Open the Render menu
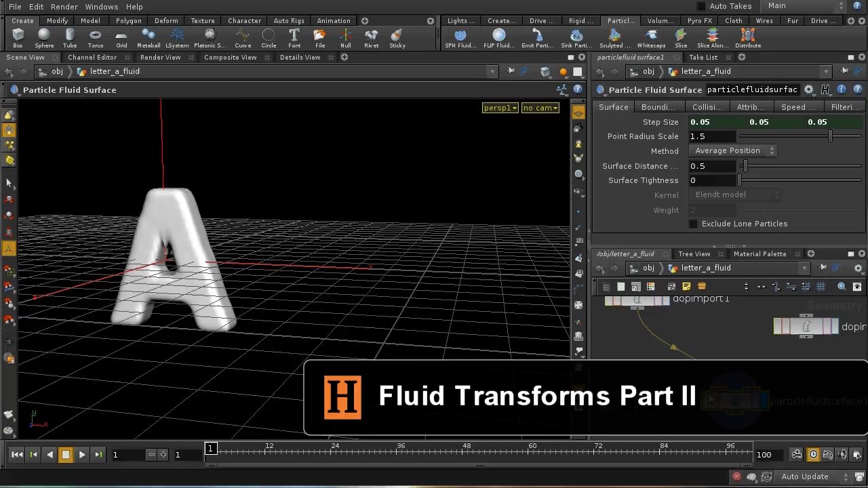Image resolution: width=868 pixels, height=488 pixels. 64,6
